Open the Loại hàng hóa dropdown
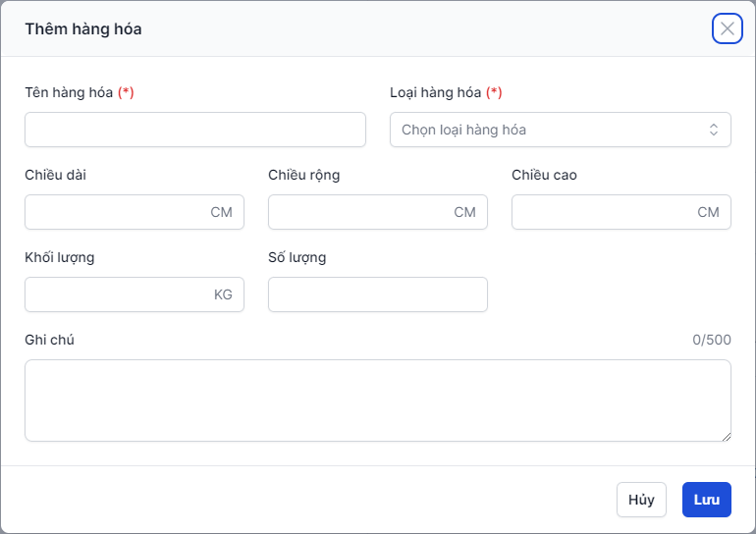Image resolution: width=756 pixels, height=534 pixels. click(x=550, y=130)
